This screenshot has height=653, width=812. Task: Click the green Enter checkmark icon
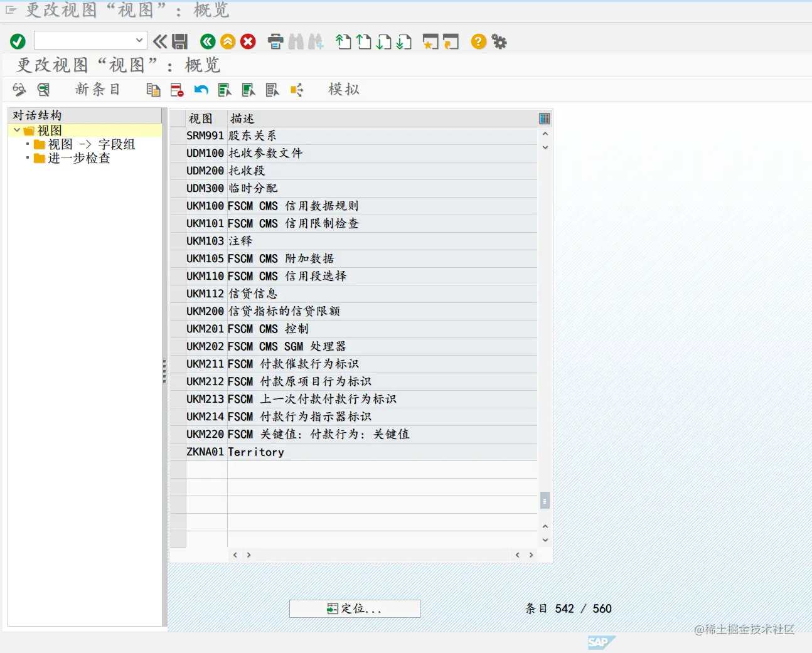click(18, 41)
